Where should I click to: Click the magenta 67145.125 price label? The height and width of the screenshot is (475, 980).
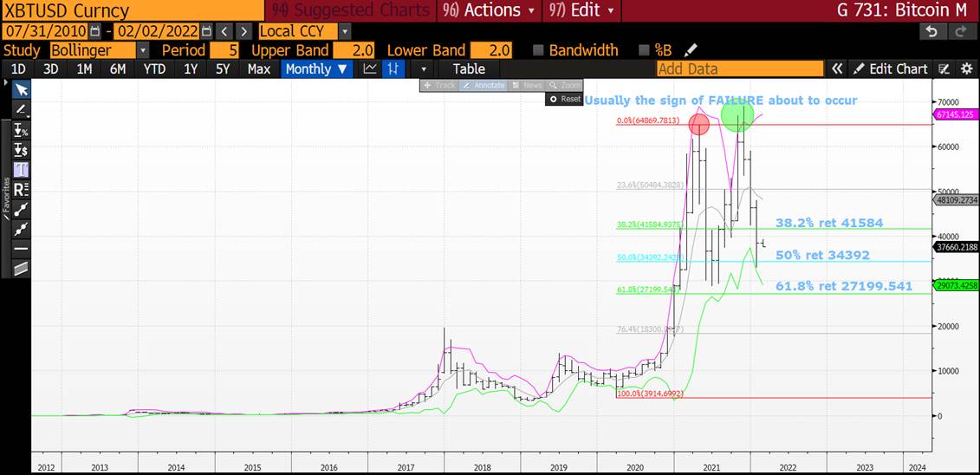point(956,114)
